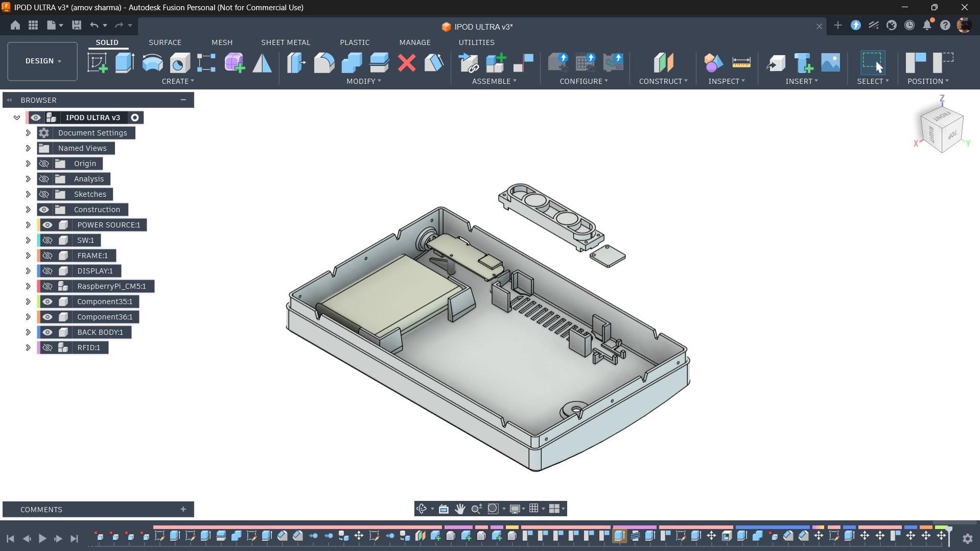The height and width of the screenshot is (551, 980).
Task: Activate the IPOD ULTRA v3 radio button
Action: pyautogui.click(x=135, y=118)
